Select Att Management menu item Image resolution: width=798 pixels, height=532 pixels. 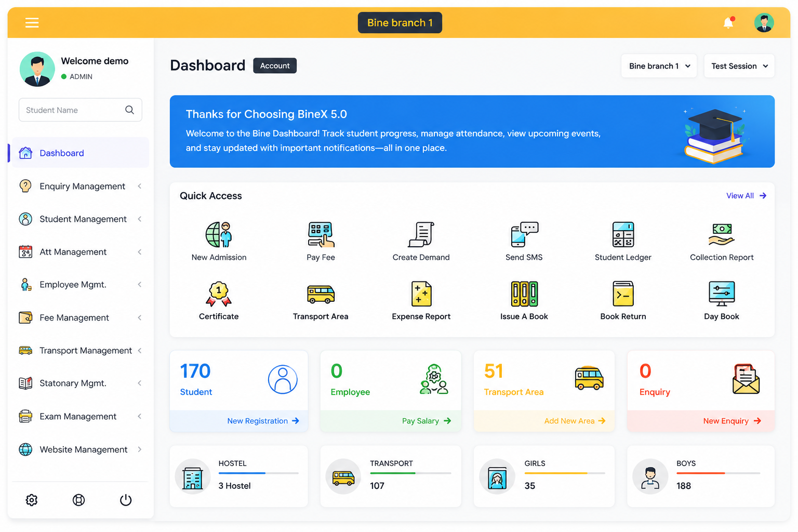click(x=79, y=252)
